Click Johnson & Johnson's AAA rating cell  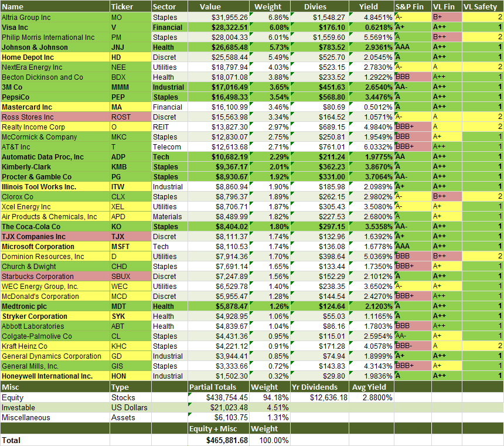coord(413,47)
